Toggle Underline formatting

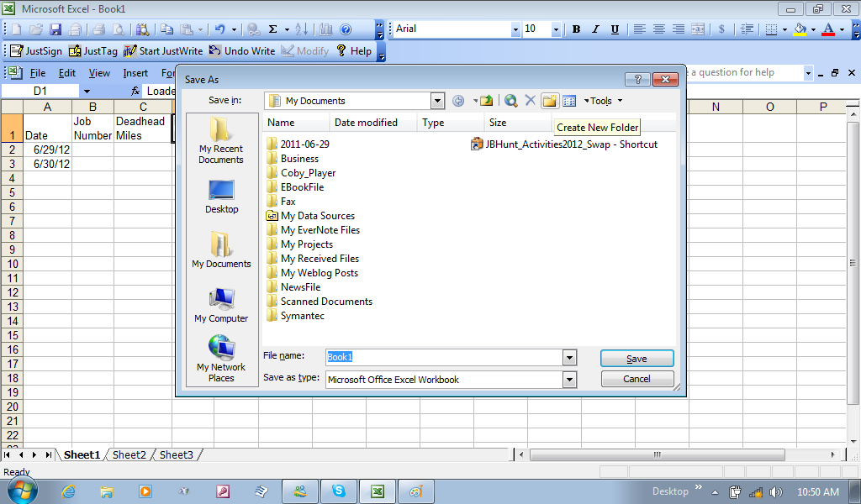615,29
